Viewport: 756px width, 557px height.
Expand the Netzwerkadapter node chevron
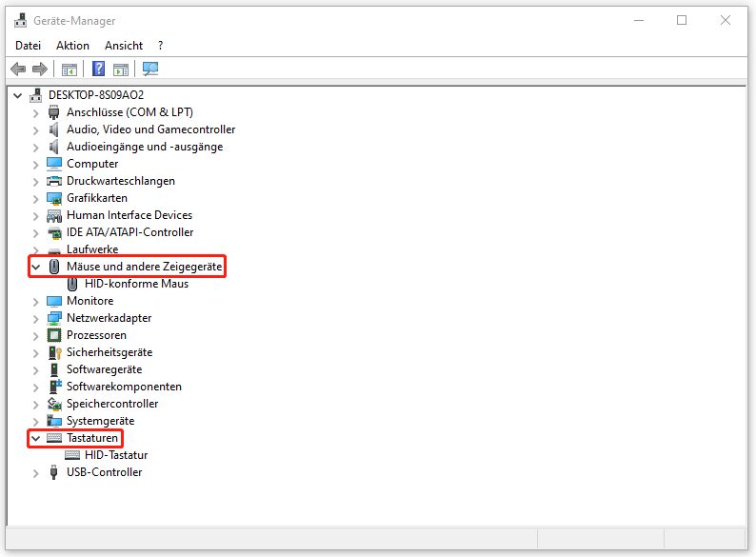pyautogui.click(x=35, y=319)
